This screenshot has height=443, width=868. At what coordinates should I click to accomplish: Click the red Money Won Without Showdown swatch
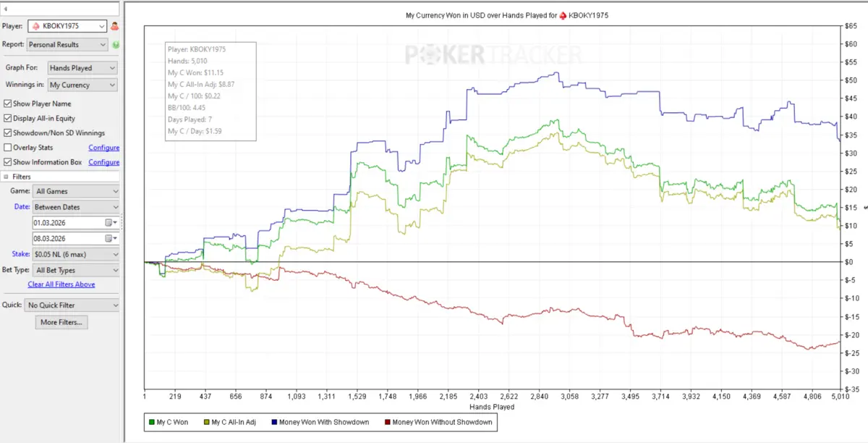(x=387, y=422)
